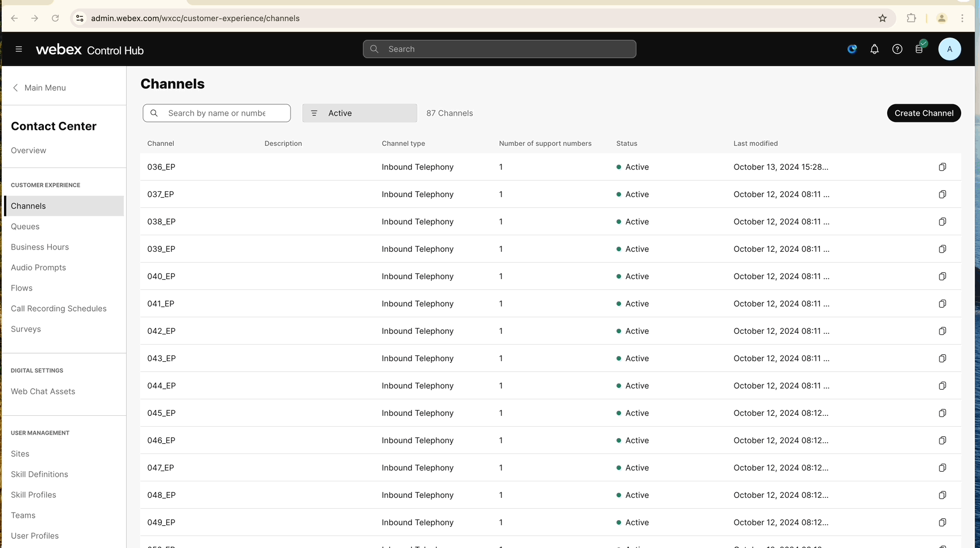
Task: Select Business Hours in sidebar
Action: [40, 247]
